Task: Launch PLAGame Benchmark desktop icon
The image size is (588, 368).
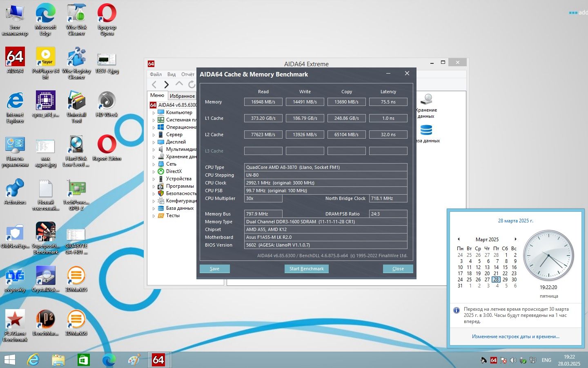Action: point(15,325)
